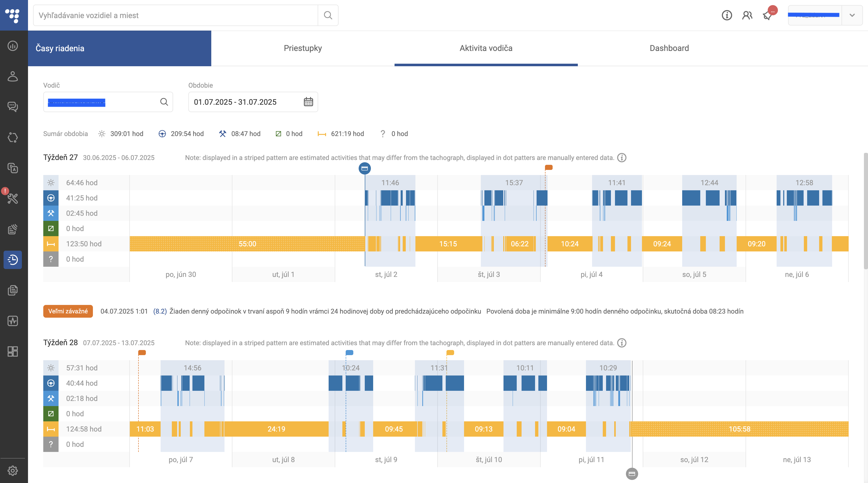
Task: Click the Veľmi závažné violation badge
Action: 68,311
